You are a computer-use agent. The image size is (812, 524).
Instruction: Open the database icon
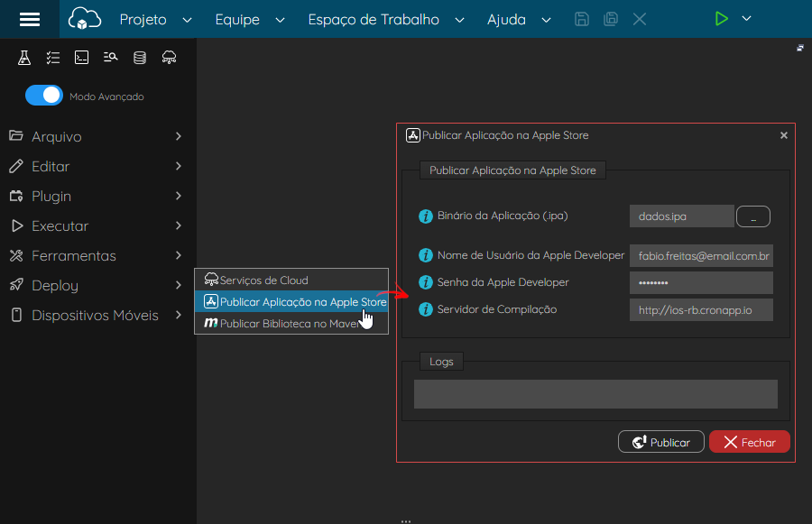pyautogui.click(x=140, y=58)
